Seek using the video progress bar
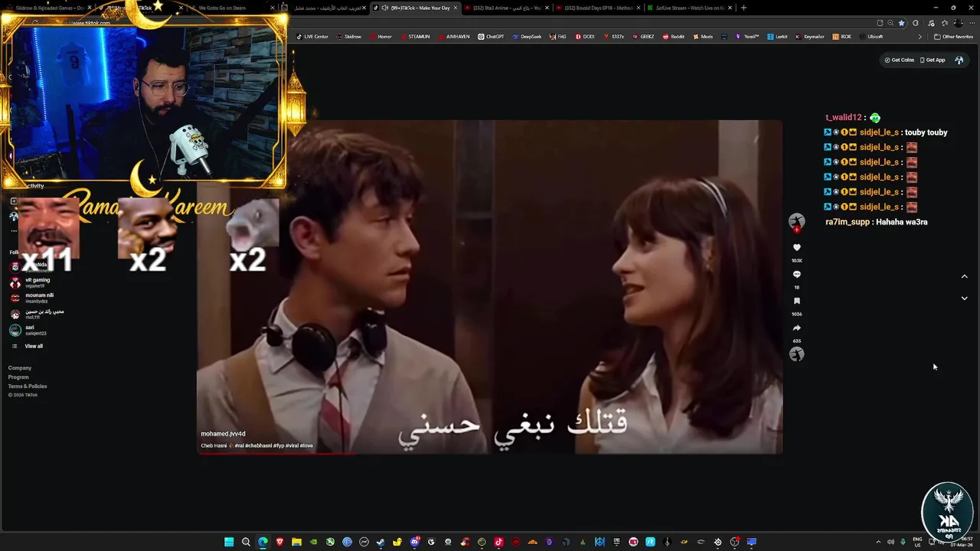Viewport: 980px width, 551px height. (x=490, y=453)
